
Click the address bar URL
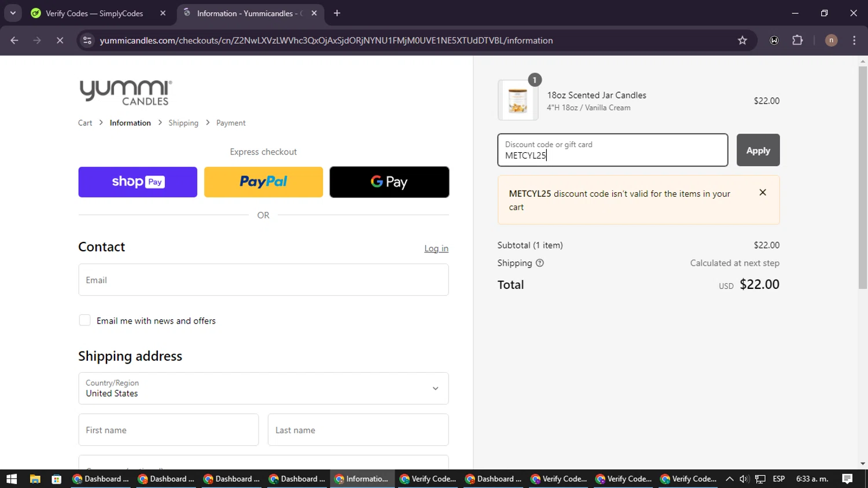point(326,41)
